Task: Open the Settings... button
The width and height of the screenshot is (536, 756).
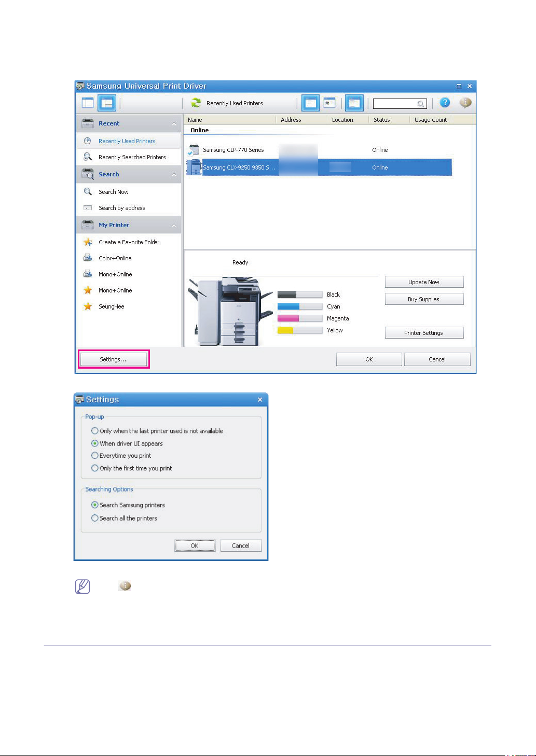Action: point(113,359)
